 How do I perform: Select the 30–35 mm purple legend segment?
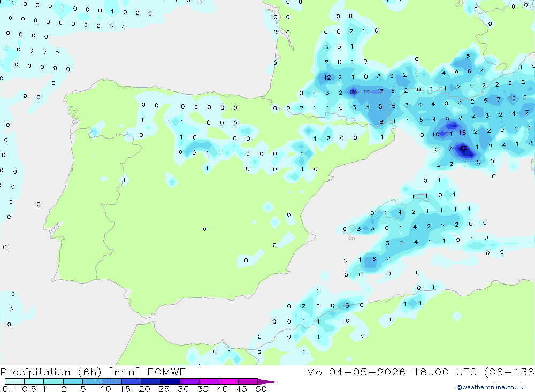[190, 381]
